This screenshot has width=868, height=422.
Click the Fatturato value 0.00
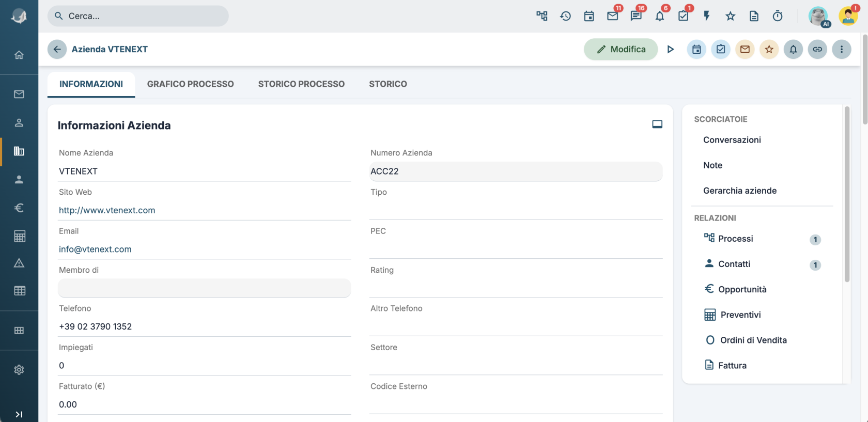(68, 404)
